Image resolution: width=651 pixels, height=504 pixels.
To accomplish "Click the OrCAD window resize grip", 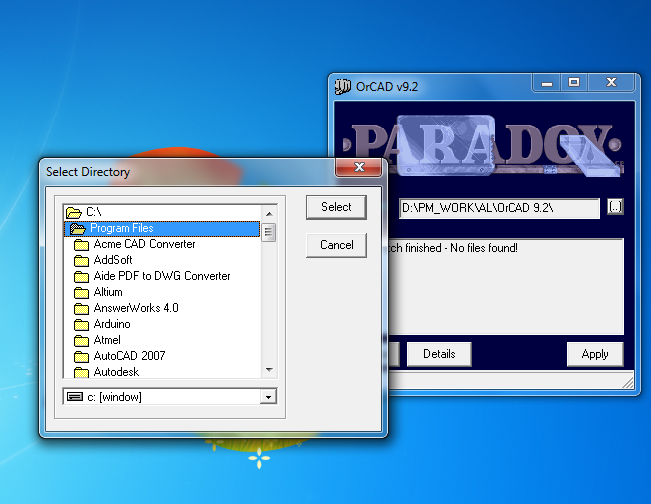I will coord(628,383).
